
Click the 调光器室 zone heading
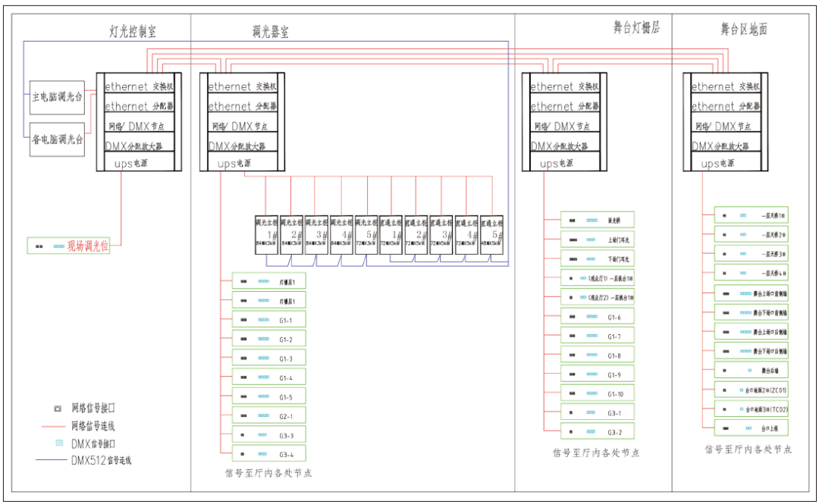click(x=270, y=32)
